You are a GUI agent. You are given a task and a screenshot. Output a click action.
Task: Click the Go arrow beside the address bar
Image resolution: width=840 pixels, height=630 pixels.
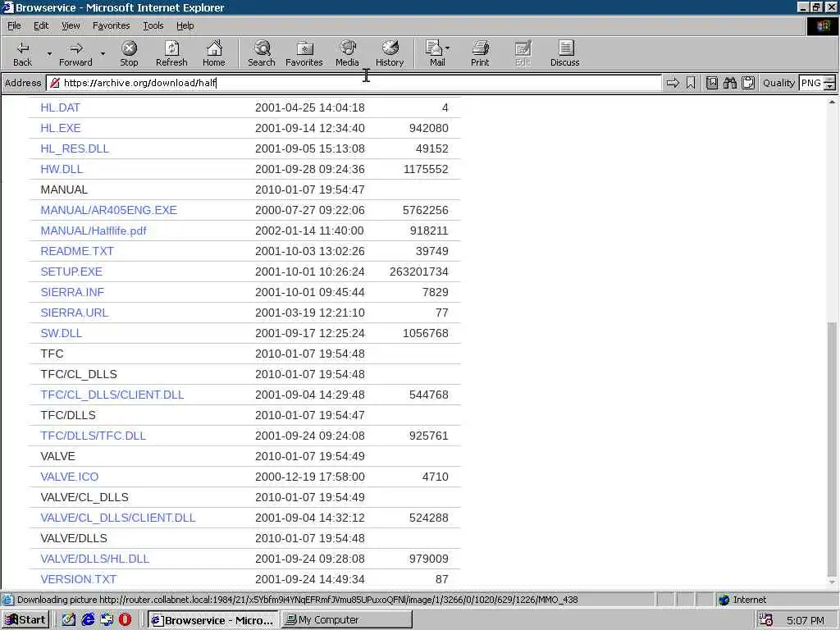pos(673,83)
